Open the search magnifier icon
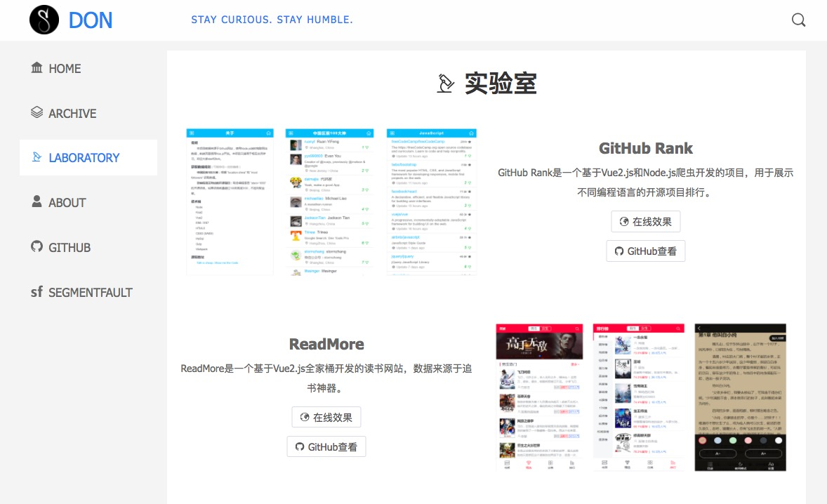The width and height of the screenshot is (827, 504). 798,20
